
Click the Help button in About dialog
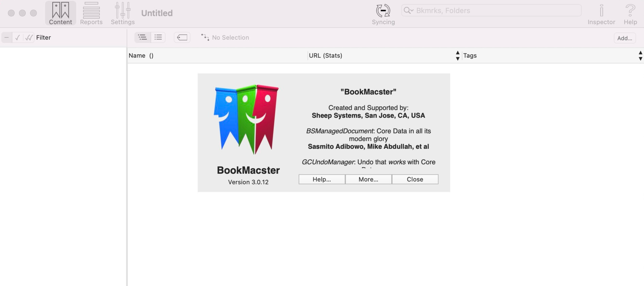(322, 179)
